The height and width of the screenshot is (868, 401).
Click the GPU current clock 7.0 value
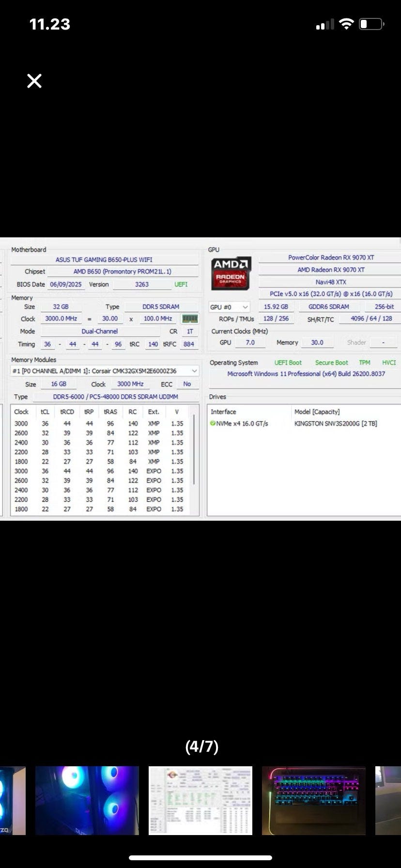(250, 342)
